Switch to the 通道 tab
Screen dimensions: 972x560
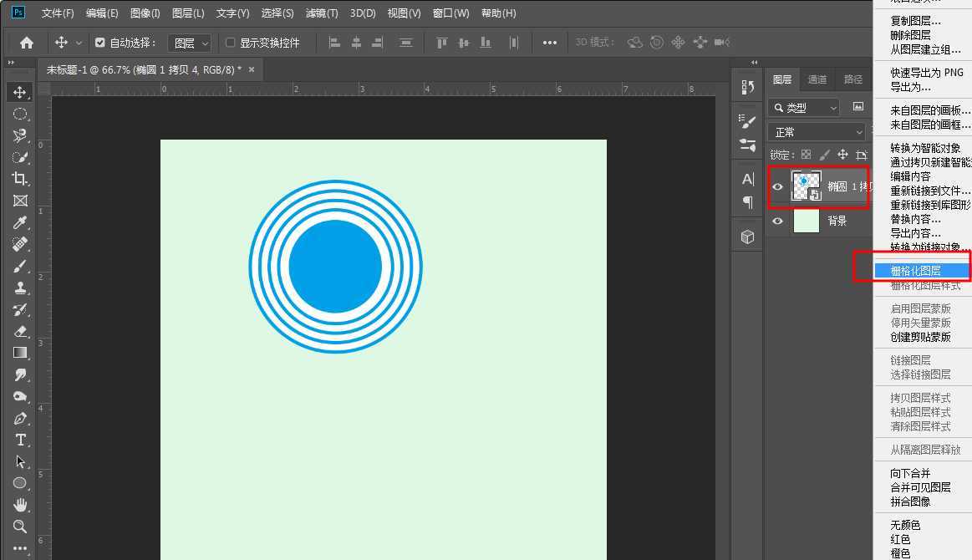click(x=817, y=79)
